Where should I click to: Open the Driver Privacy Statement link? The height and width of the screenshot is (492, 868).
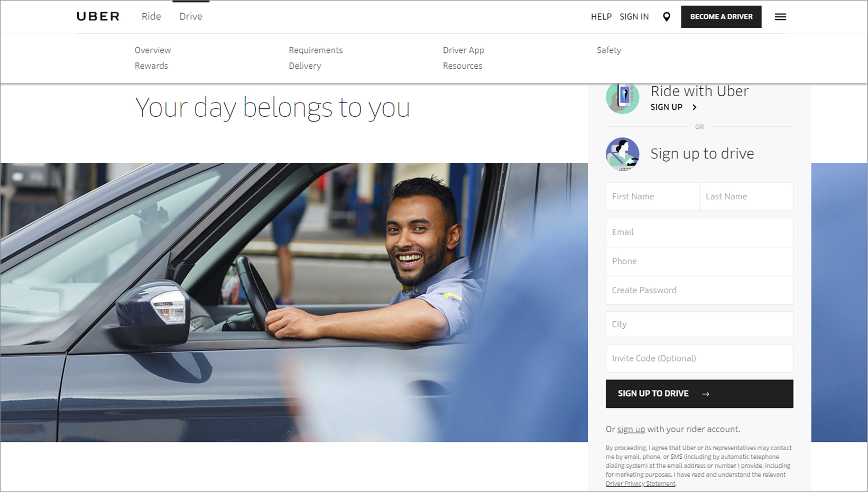(641, 484)
